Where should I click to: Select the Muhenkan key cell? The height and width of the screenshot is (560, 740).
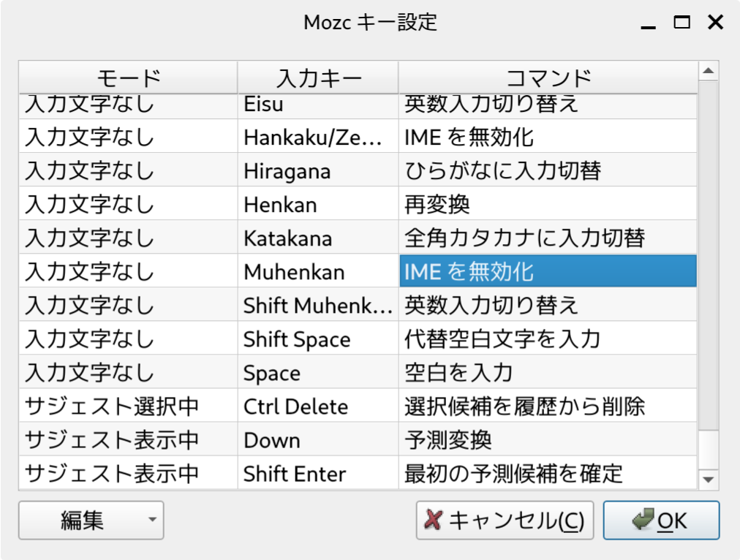point(317,272)
